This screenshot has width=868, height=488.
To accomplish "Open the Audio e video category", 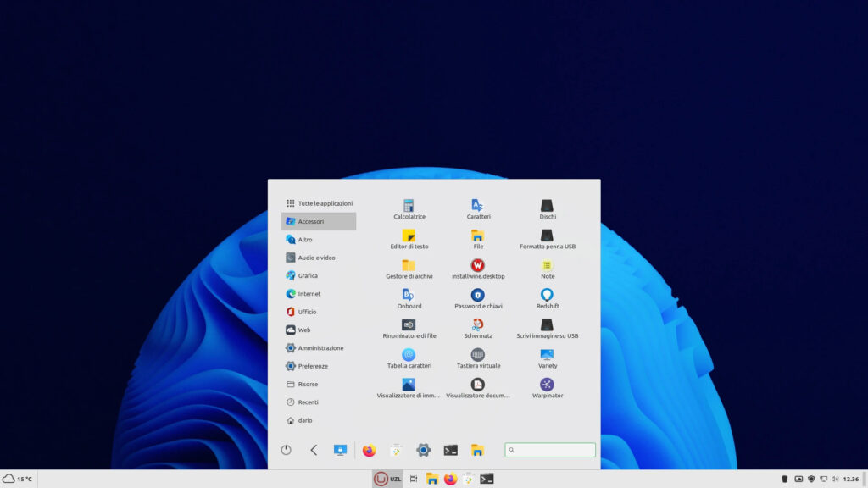I will (x=319, y=258).
